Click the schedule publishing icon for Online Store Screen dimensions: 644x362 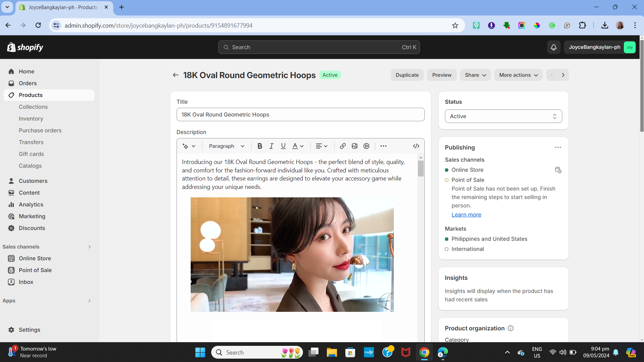click(x=558, y=170)
